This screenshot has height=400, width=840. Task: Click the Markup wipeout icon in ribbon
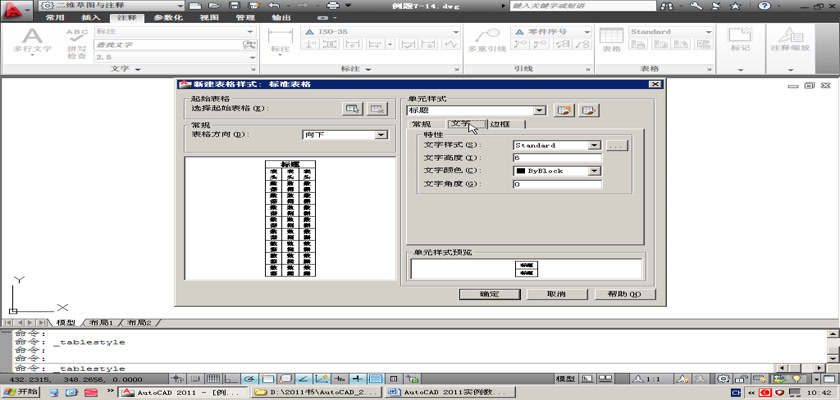coord(740,35)
